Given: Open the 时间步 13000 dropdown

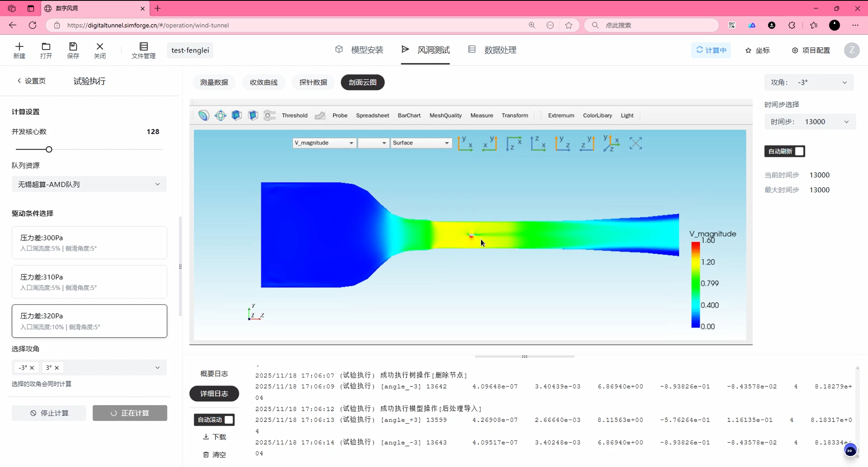Looking at the screenshot, I should (809, 122).
